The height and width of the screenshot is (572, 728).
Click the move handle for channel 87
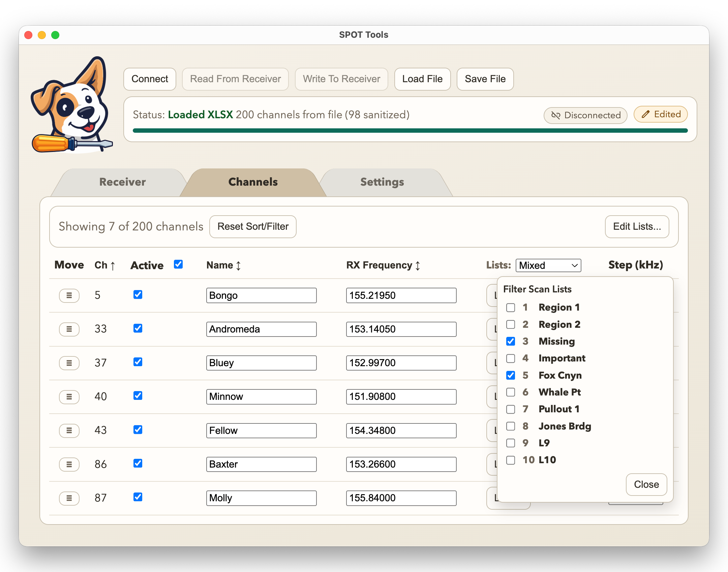pyautogui.click(x=69, y=498)
